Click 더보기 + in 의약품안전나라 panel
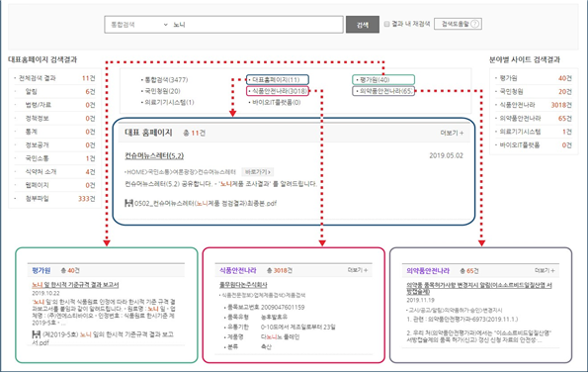Screen dimensions: 588x376 pyautogui.click(x=545, y=270)
